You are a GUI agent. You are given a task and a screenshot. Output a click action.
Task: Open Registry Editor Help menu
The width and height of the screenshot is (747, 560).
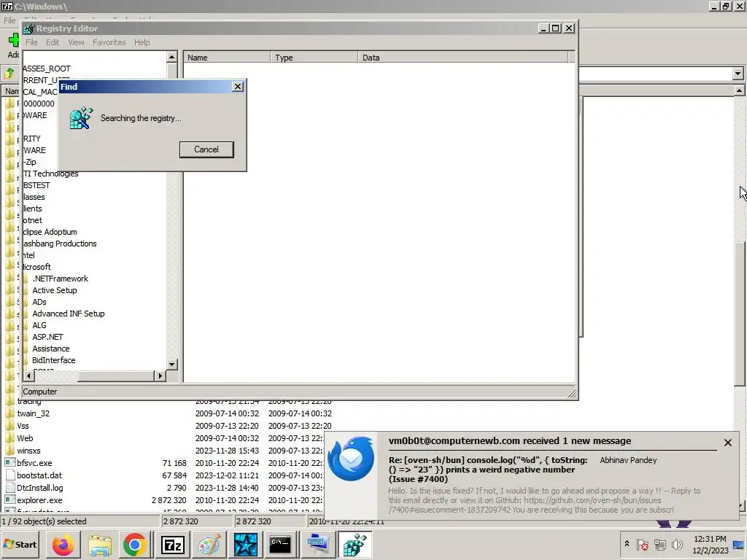click(142, 42)
